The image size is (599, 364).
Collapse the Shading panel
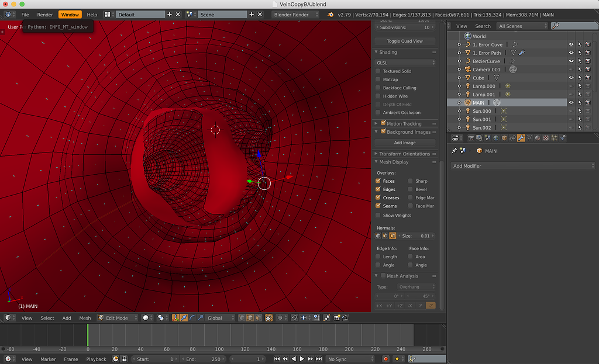(376, 52)
